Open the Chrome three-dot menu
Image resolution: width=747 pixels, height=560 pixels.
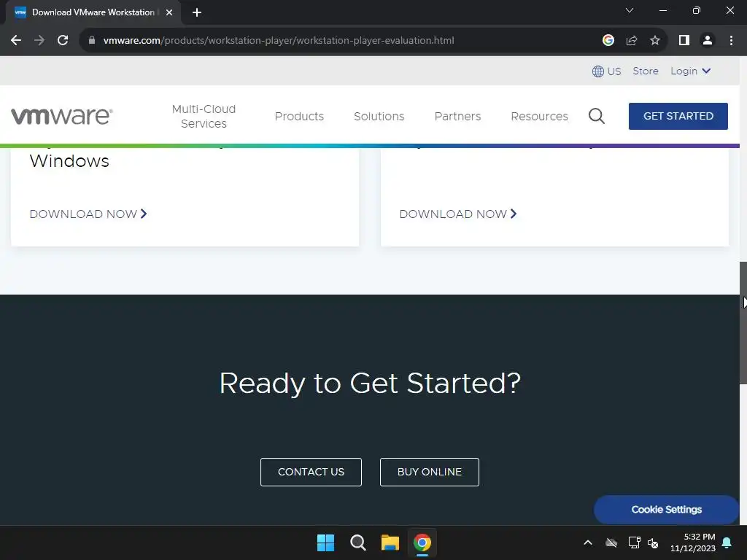click(731, 41)
